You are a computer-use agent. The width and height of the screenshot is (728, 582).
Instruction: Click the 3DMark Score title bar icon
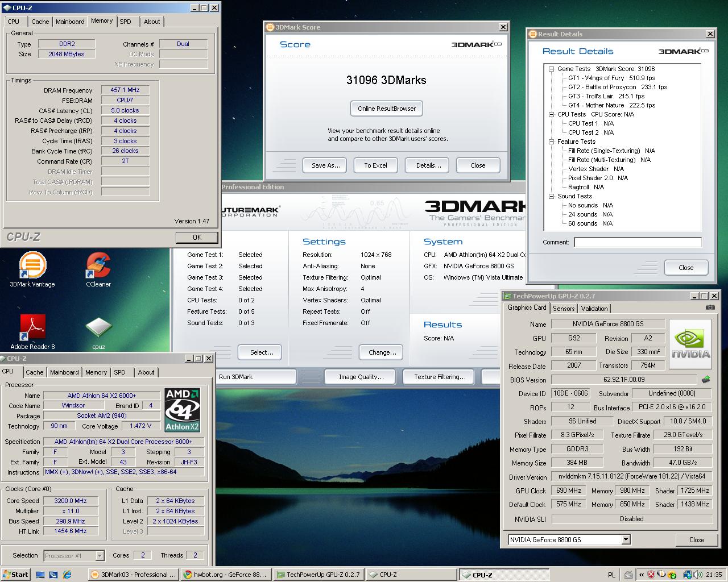point(270,27)
